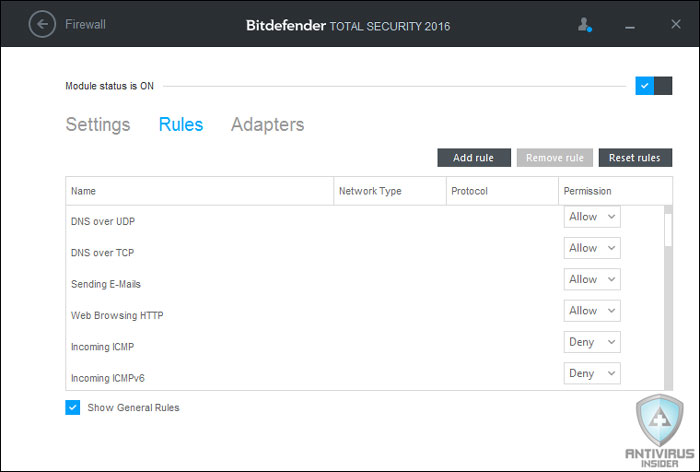Select the Rules tab
The height and width of the screenshot is (472, 700).
pos(181,124)
